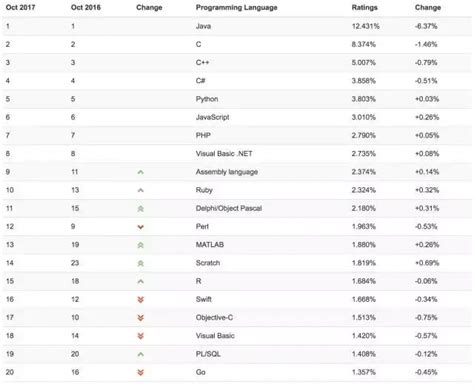Click the red down arrow beside Perl
This screenshot has height=387, width=474.
click(x=141, y=227)
